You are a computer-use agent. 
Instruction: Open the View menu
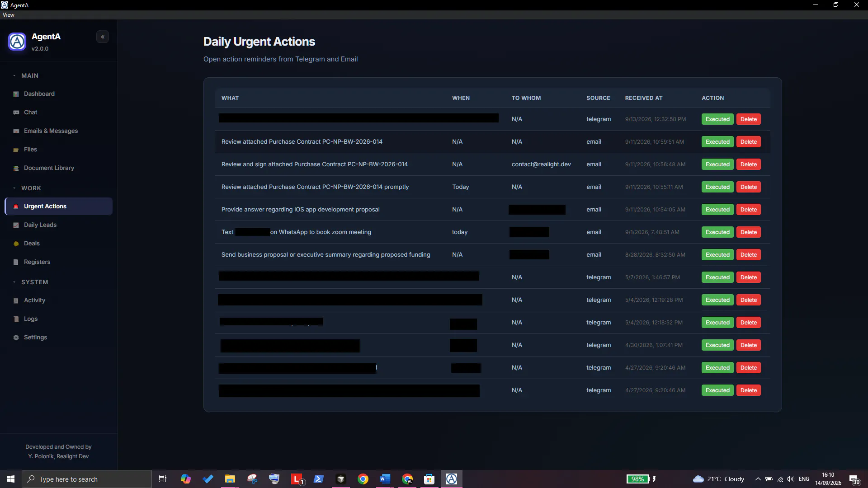coord(8,15)
